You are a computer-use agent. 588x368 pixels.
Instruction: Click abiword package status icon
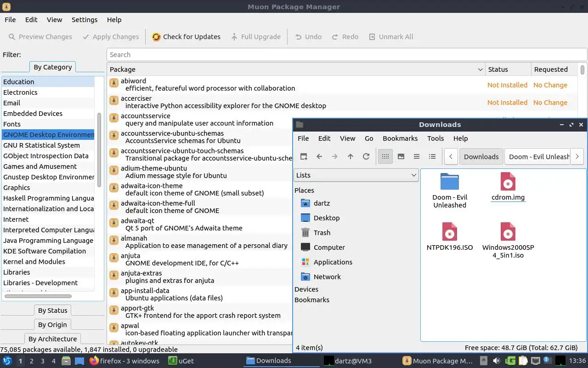click(x=114, y=82)
